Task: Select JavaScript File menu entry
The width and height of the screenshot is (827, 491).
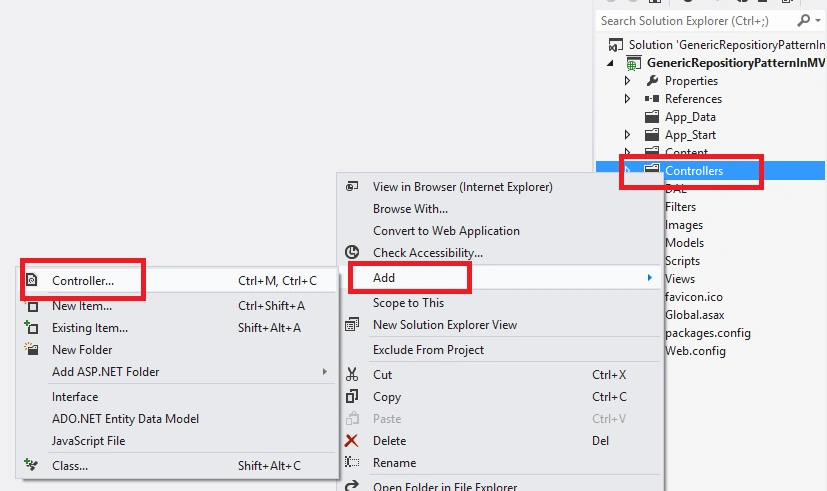Action: 177,441
